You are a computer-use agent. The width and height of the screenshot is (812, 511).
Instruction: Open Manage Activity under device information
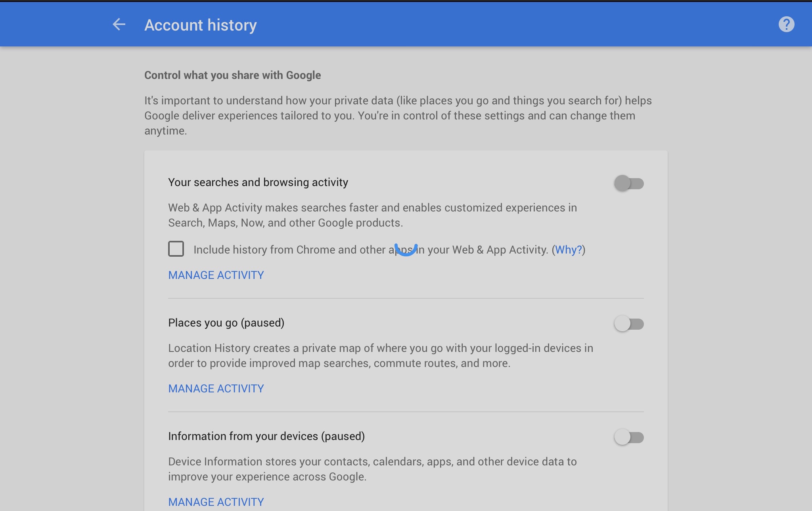216,502
